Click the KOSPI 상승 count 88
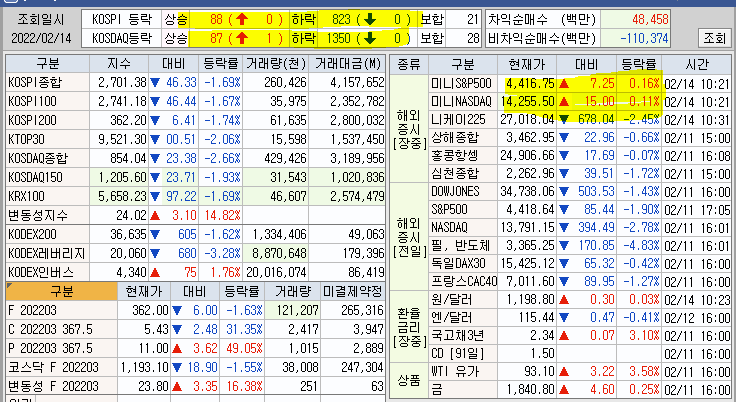The height and width of the screenshot is (402, 736). click(x=216, y=19)
